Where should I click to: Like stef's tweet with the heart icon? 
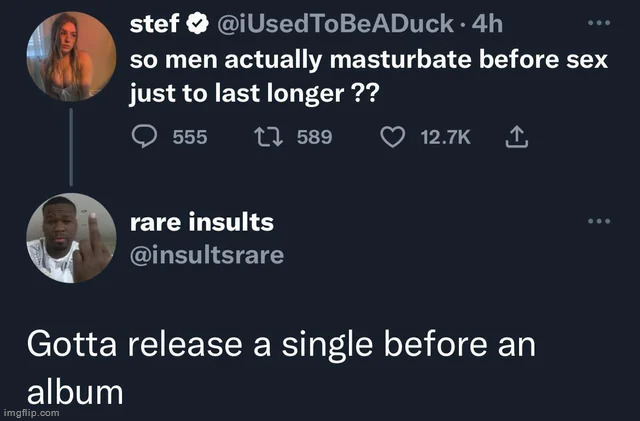393,137
